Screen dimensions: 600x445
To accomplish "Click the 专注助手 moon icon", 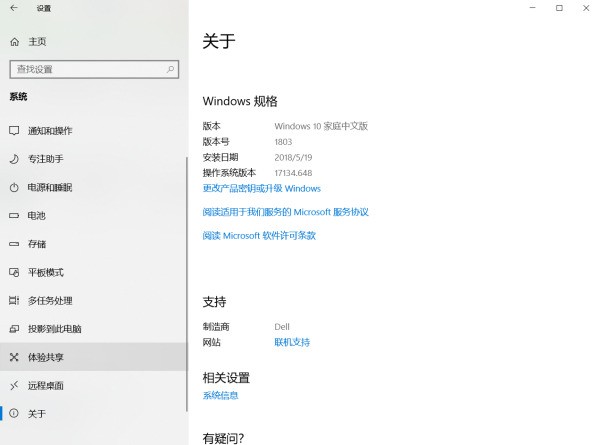I will [14, 159].
